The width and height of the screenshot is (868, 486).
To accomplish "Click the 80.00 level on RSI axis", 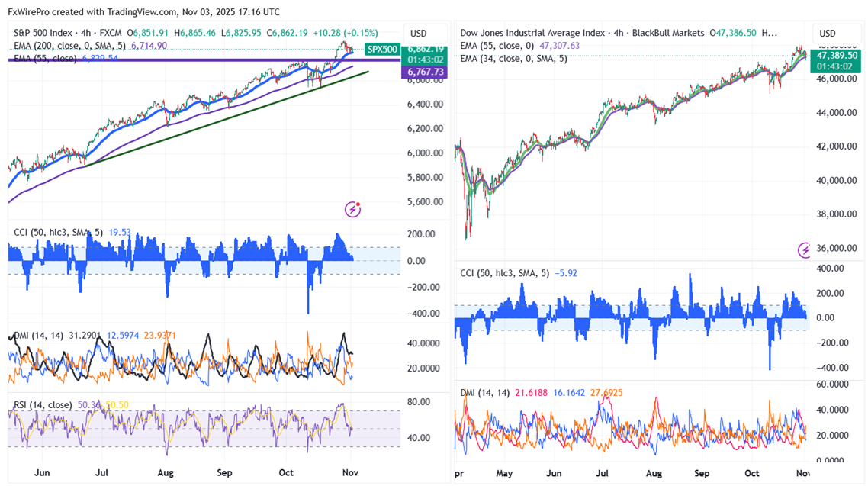I will coord(419,402).
